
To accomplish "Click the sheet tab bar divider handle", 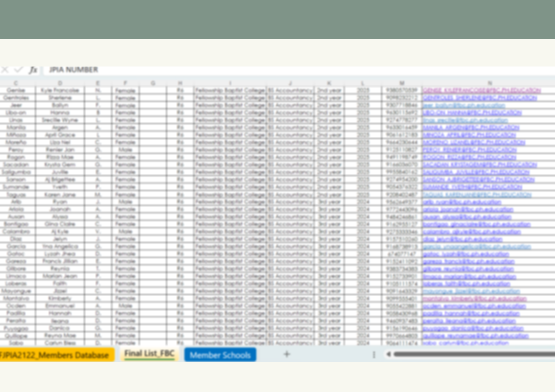I will click(374, 354).
